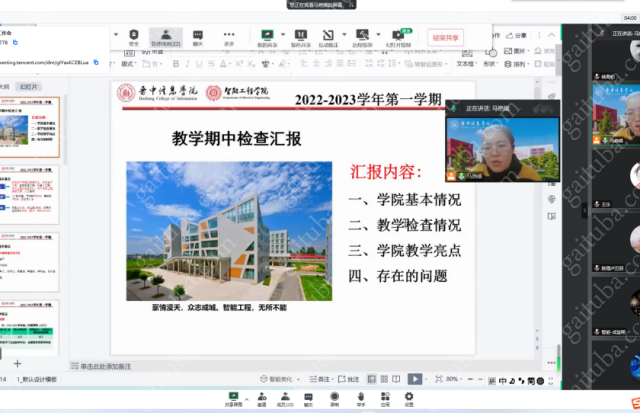Open the Apps grid icon in bottom toolbar

(385, 399)
